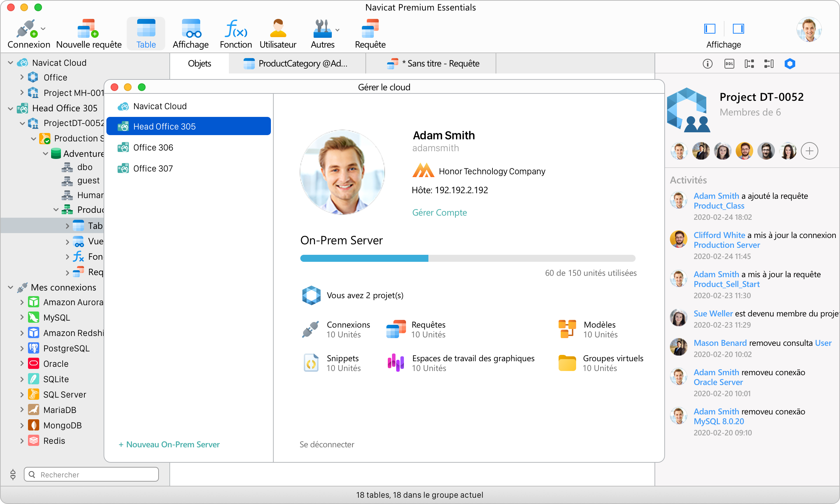This screenshot has width=840, height=504.
Task: Collapse the Navicat Cloud tree node
Action: pyautogui.click(x=10, y=63)
